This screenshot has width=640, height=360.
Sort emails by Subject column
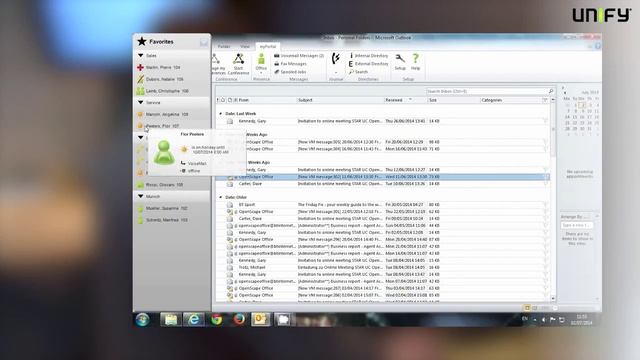click(340, 100)
